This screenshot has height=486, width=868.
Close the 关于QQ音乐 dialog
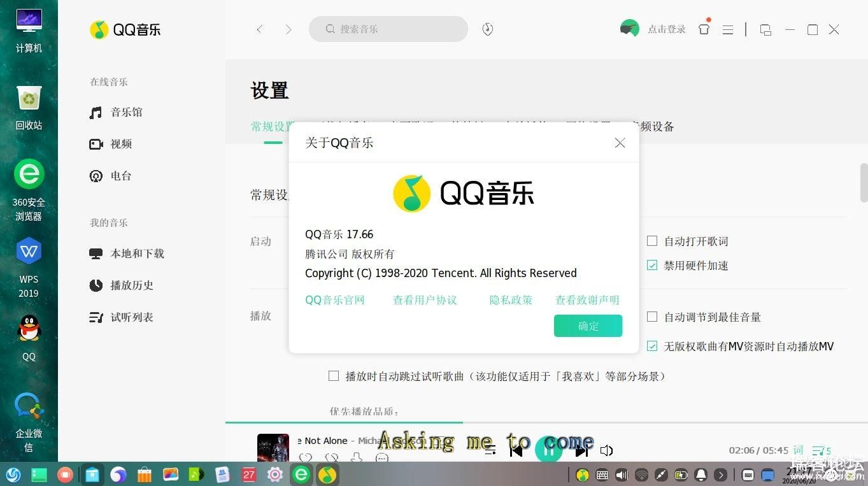coord(620,143)
